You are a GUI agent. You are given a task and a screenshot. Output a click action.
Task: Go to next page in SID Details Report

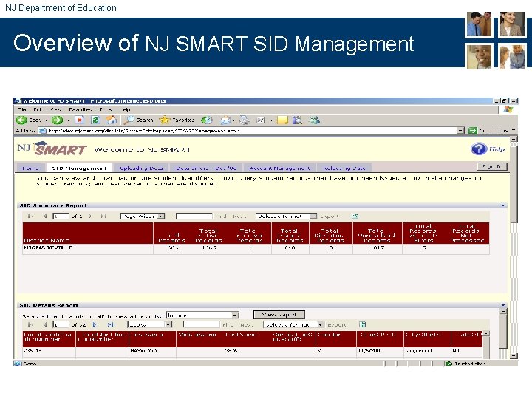95,324
